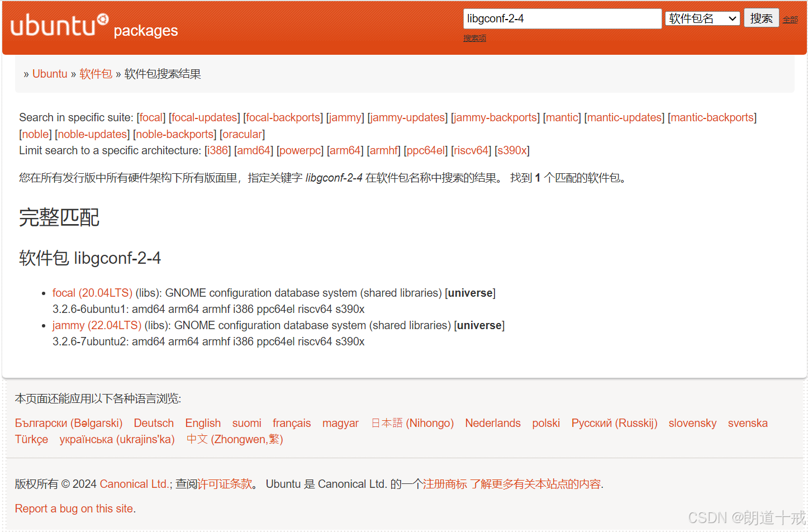
Task: Limit search to arm64 architecture
Action: [345, 150]
